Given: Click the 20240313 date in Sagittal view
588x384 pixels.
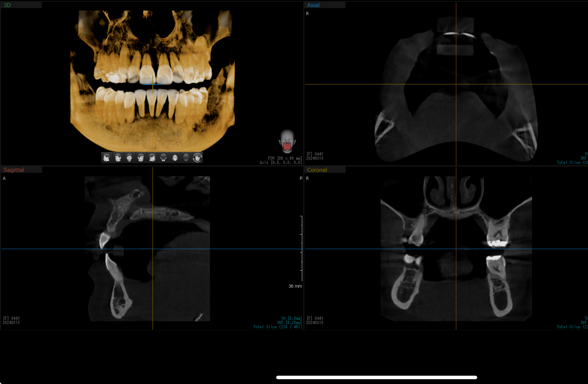Looking at the screenshot, I should [x=11, y=323].
